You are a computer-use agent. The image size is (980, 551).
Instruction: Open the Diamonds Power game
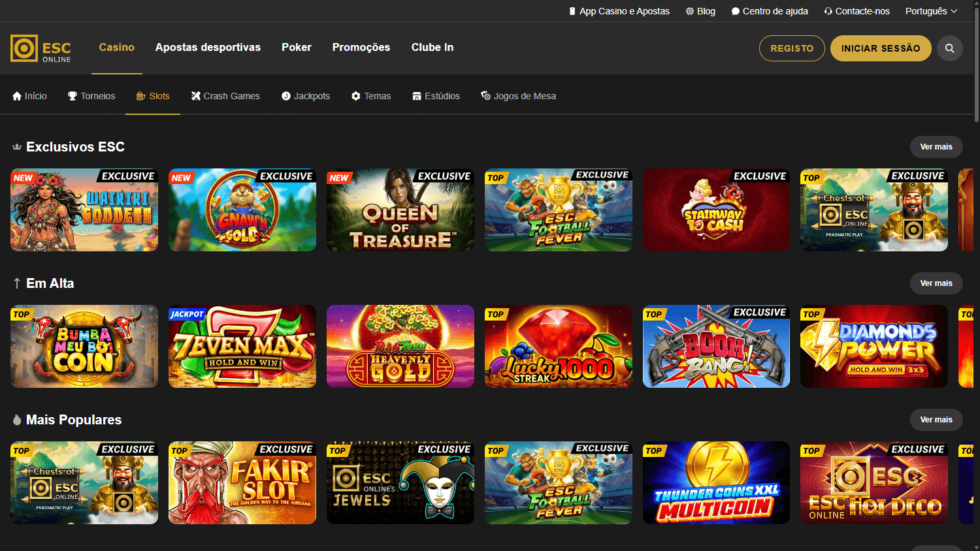point(874,347)
